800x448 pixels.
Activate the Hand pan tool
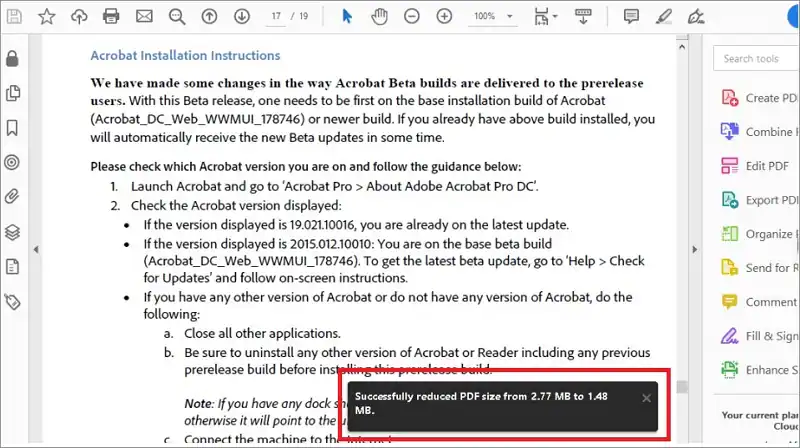point(379,16)
